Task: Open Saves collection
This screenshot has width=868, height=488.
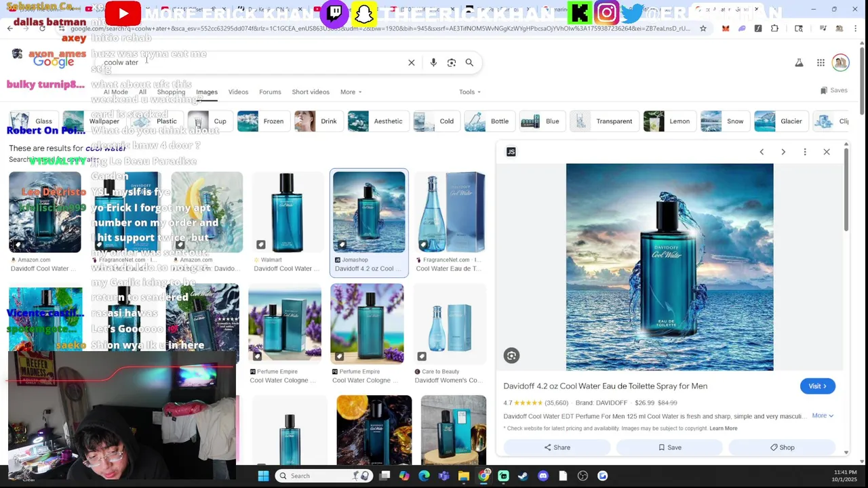Action: [x=834, y=90]
